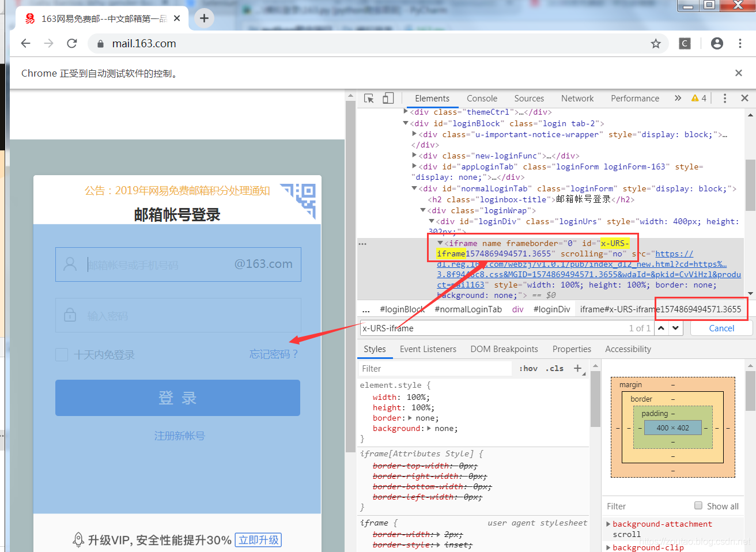Activate the DevTools element inspector tool

click(x=369, y=99)
